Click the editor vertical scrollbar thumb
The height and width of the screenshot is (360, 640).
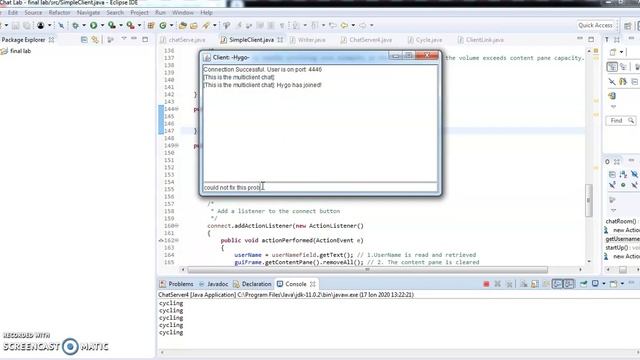point(589,200)
